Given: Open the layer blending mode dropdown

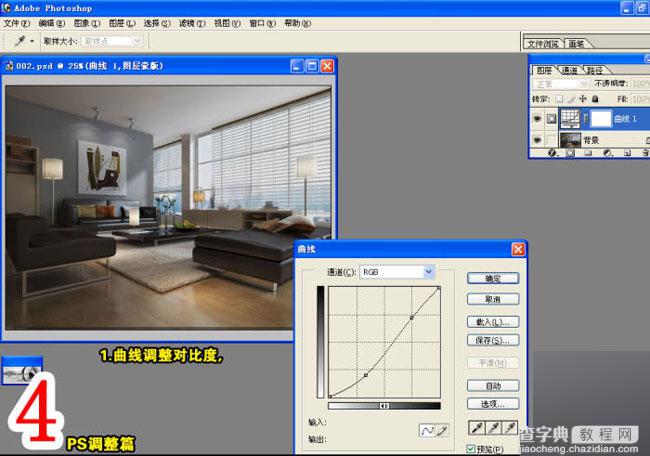Looking at the screenshot, I should point(560,84).
